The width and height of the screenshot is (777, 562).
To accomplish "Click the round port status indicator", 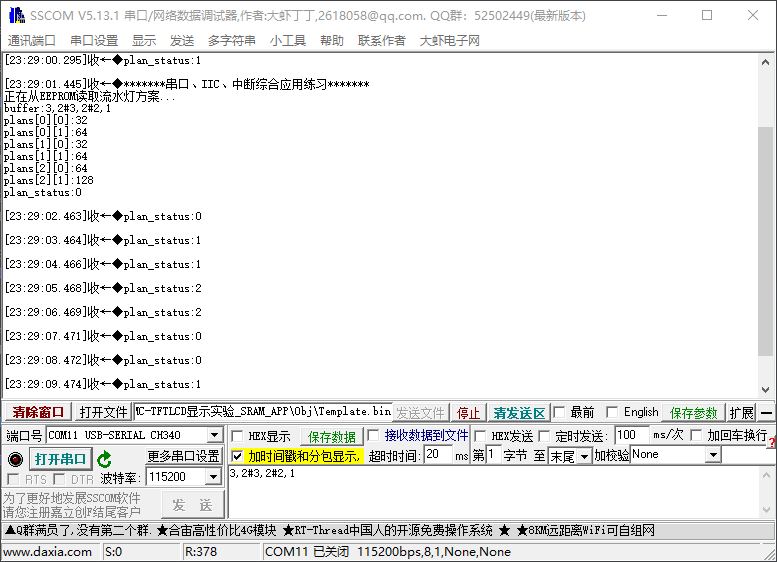I will [15, 459].
